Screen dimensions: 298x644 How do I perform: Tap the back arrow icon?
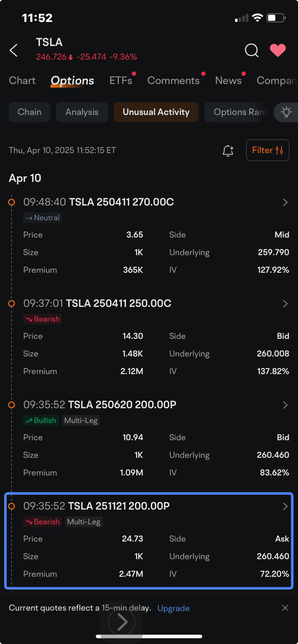pos(14,50)
